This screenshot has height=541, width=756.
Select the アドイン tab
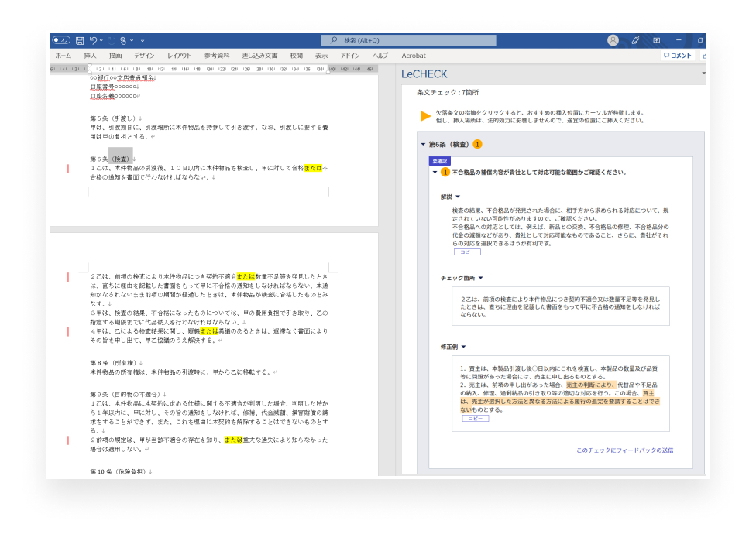pyautogui.click(x=350, y=56)
